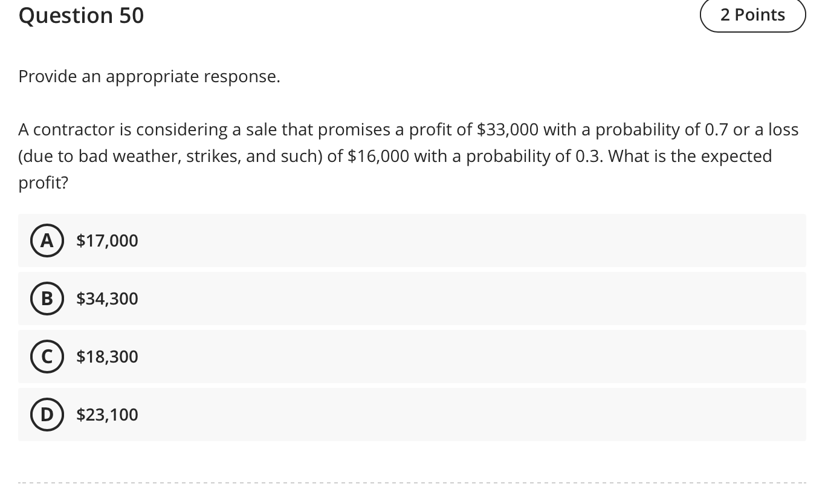Image resolution: width=828 pixels, height=504 pixels.
Task: Click the $17,000 answer text
Action: (x=107, y=241)
